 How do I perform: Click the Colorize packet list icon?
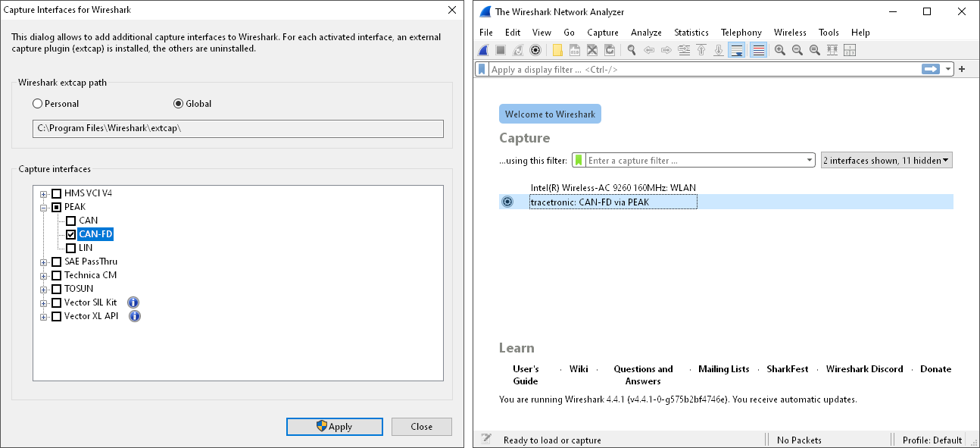[x=757, y=50]
